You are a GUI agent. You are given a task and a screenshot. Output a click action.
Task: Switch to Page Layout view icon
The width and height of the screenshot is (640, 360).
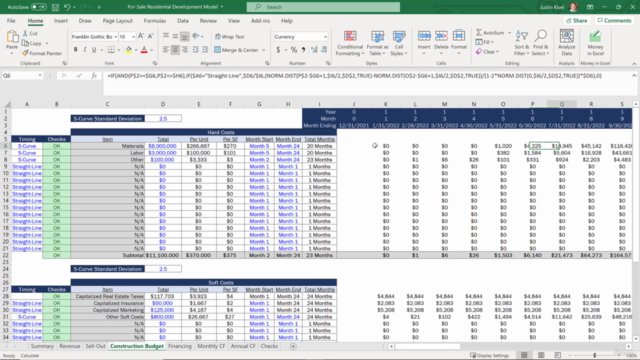pyautogui.click(x=541, y=356)
